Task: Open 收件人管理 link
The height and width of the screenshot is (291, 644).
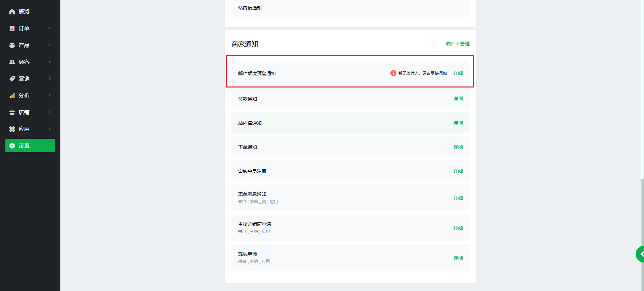Action: pos(458,44)
